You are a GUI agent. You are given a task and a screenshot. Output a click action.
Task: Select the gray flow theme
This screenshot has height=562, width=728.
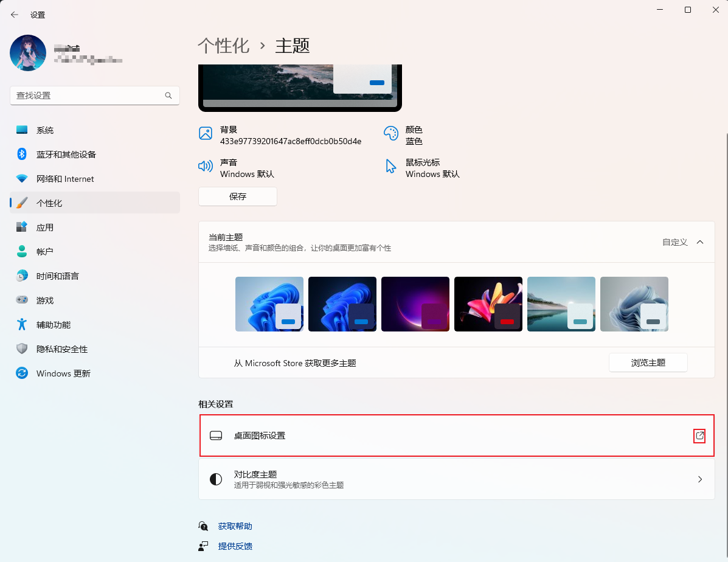[x=634, y=304]
